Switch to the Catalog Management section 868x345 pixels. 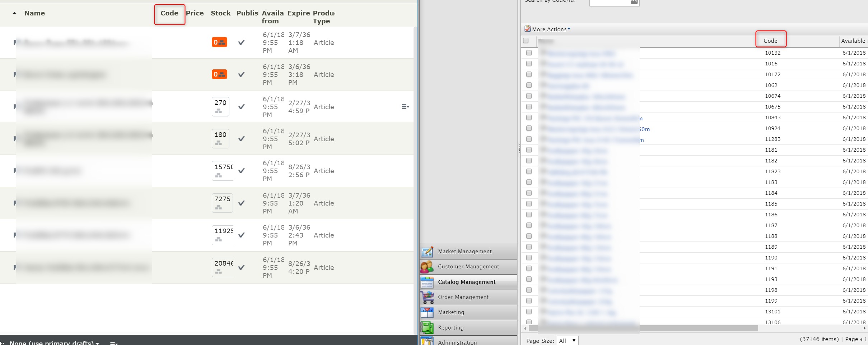(466, 282)
